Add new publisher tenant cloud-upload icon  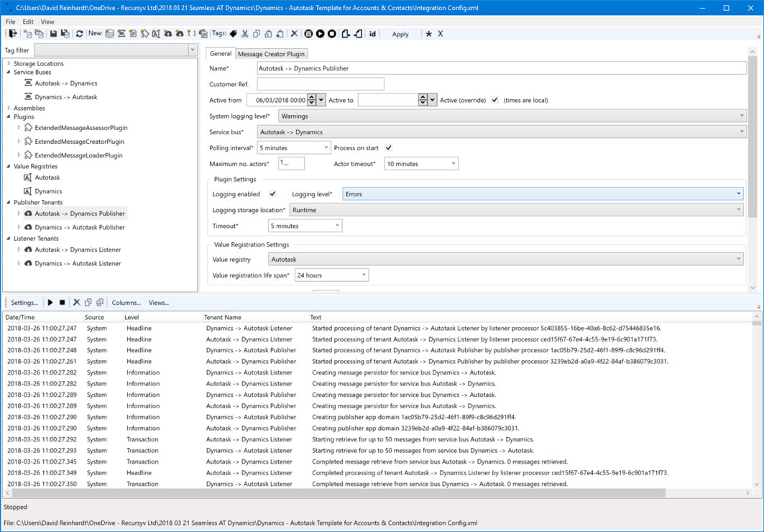coord(167,34)
